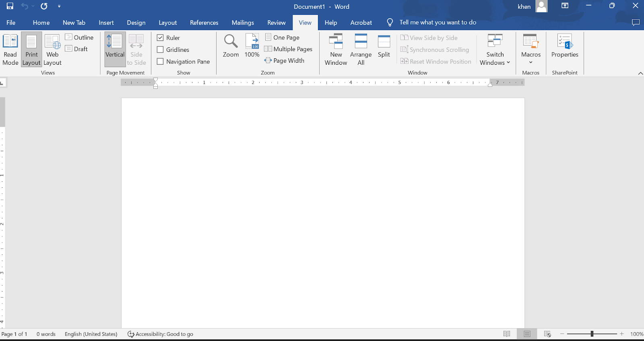Open SharePoint Properties

[x=565, y=46]
